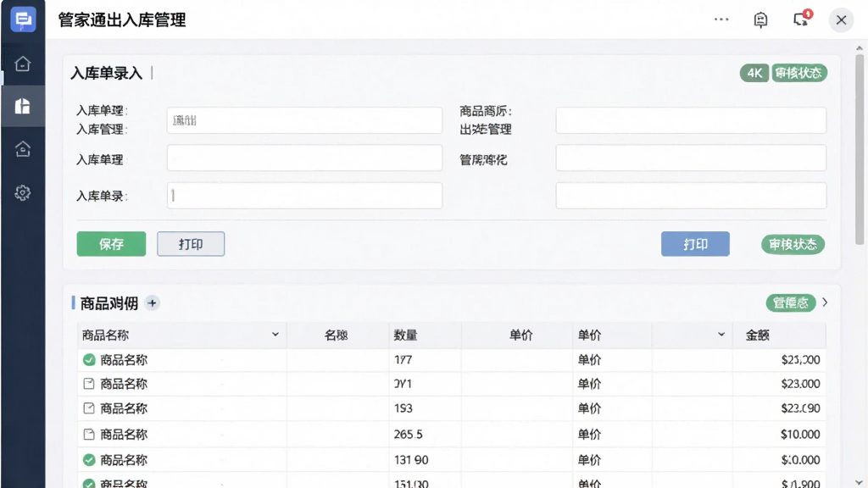868x488 pixels.
Task: Focus the 管席簿花 input field
Action: [691, 158]
